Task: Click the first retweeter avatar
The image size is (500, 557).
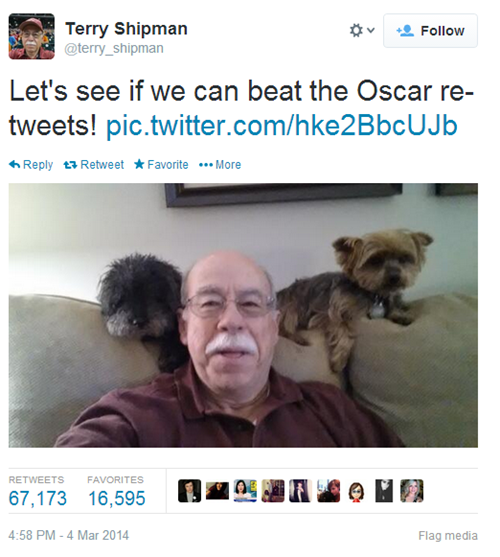Action: click(189, 491)
